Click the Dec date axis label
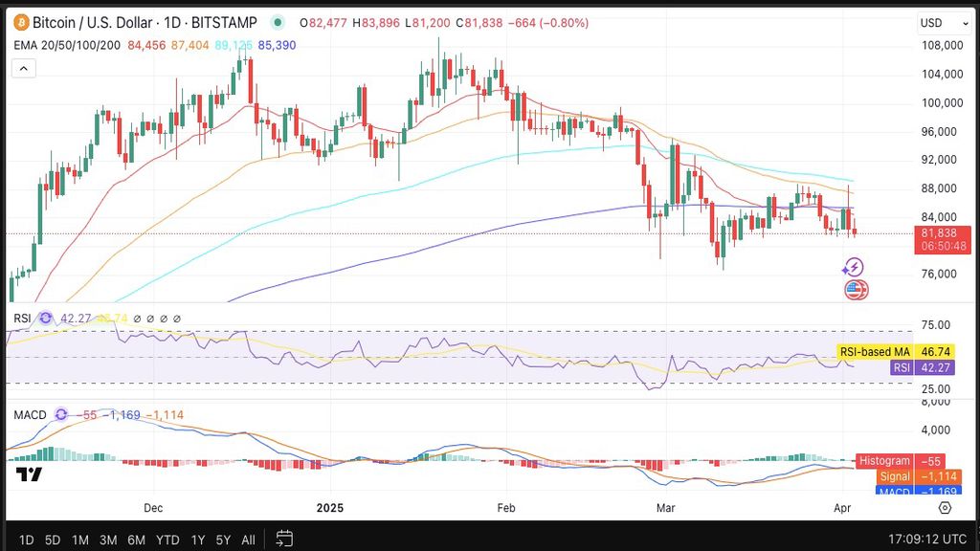980x551 pixels. 153,508
